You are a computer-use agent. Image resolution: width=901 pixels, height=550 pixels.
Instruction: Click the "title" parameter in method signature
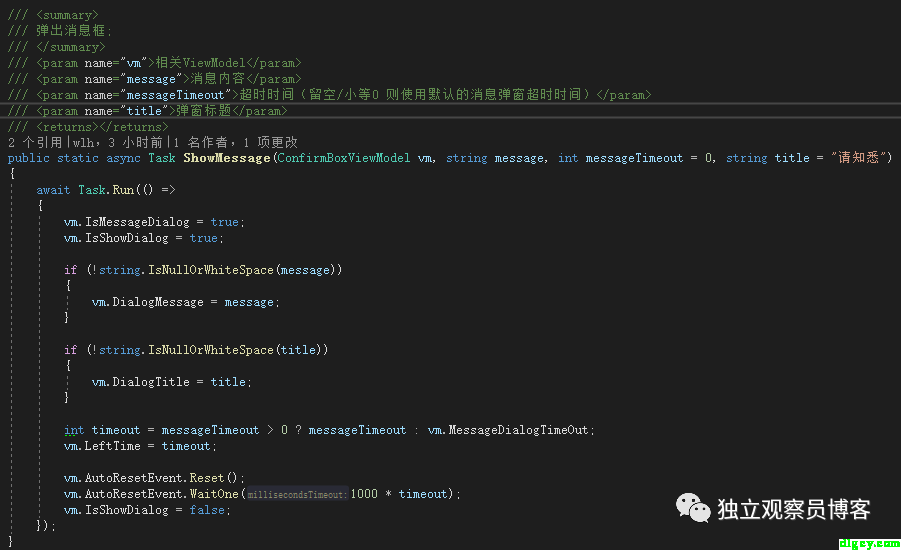coord(792,158)
